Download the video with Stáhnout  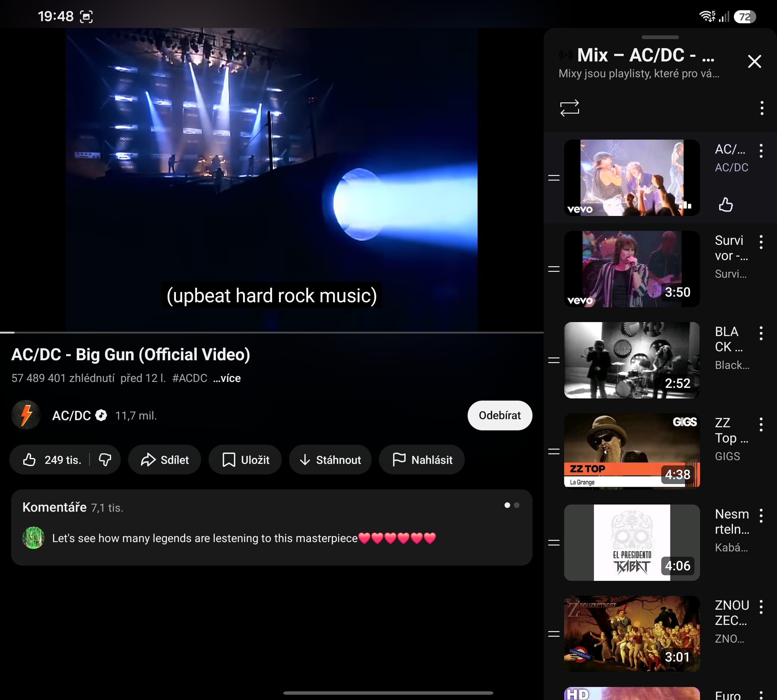[x=330, y=460]
